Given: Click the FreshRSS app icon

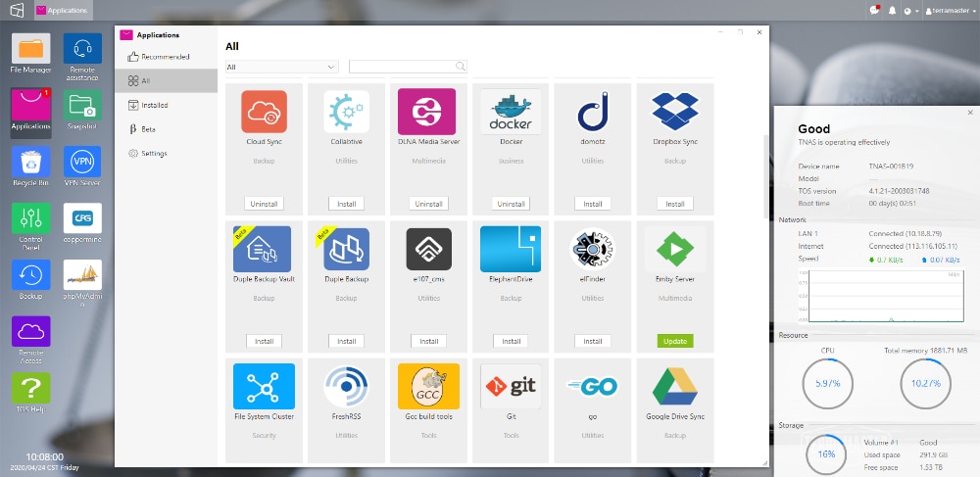Looking at the screenshot, I should tap(346, 387).
